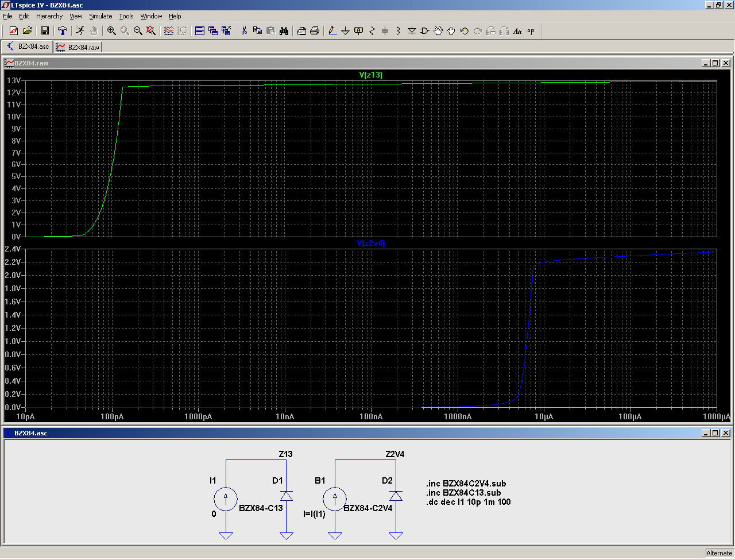
Task: Select the Place Resistor tool
Action: (372, 31)
